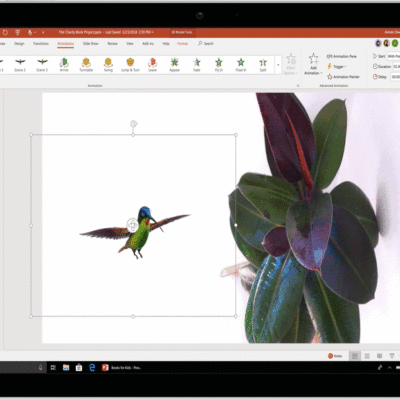The image size is (400, 400).
Task: Select the Animations tab
Action: (65, 44)
